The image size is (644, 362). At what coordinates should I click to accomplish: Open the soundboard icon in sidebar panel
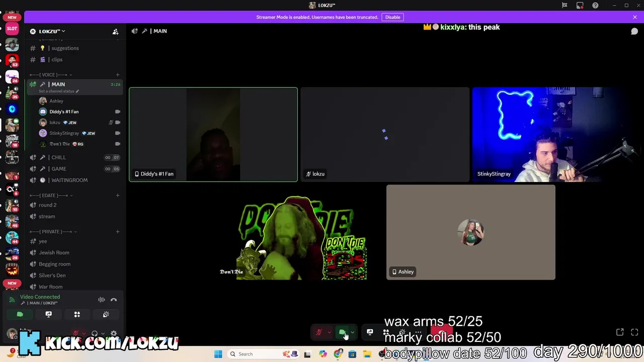[x=106, y=314]
